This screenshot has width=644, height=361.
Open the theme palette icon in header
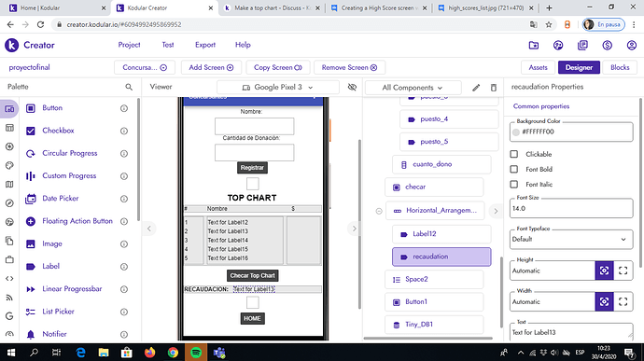click(558, 45)
